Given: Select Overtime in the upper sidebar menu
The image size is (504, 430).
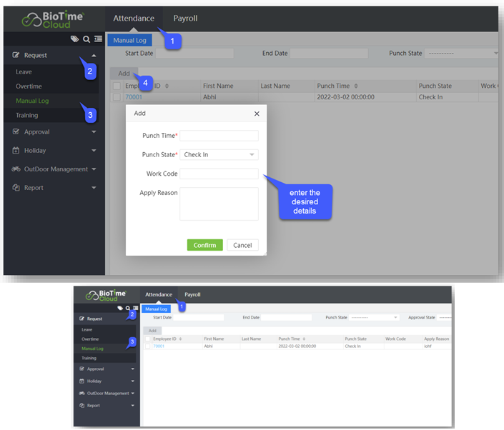Looking at the screenshot, I should [x=29, y=86].
